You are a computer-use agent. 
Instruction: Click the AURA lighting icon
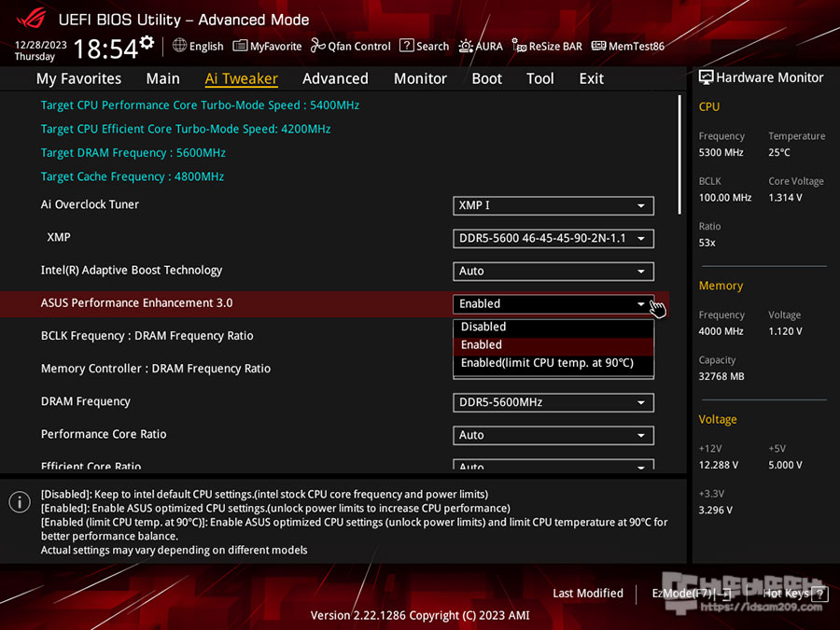click(466, 46)
